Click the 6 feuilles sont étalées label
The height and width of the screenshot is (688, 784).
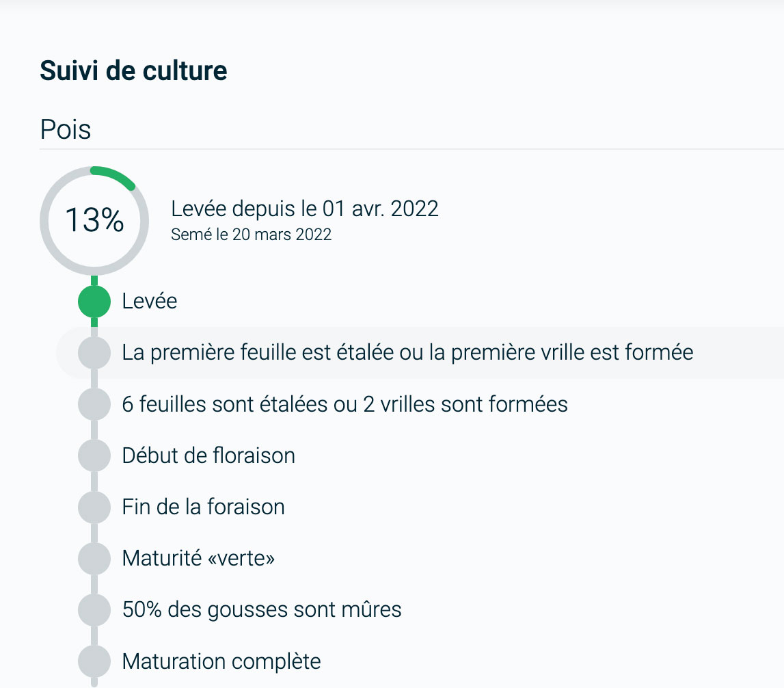[x=344, y=404]
